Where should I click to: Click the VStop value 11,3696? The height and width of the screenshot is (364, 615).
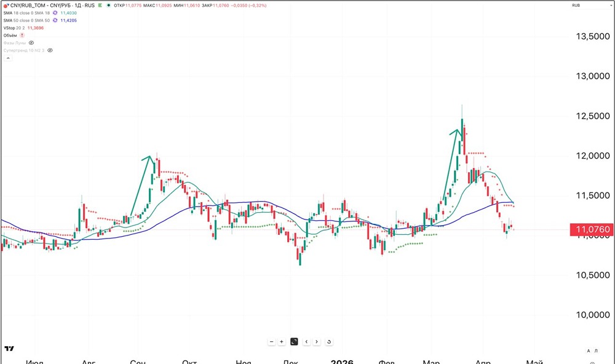click(36, 28)
